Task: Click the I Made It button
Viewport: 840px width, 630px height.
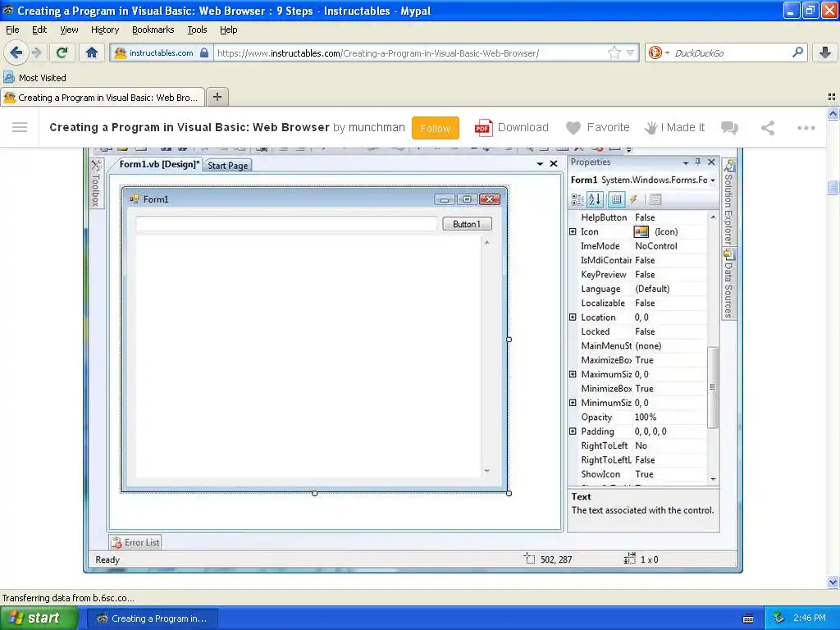Action: click(674, 127)
